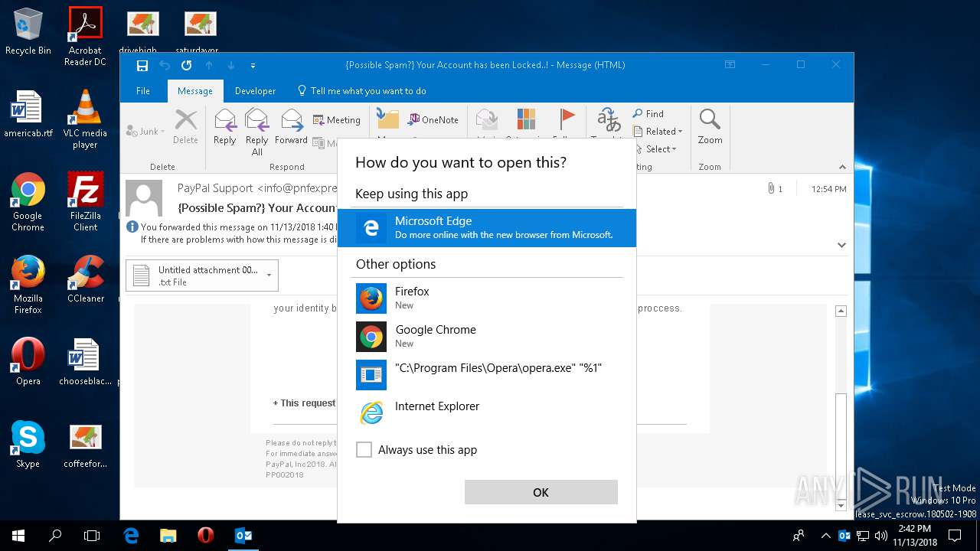The width and height of the screenshot is (980, 551).
Task: Choose Firefox from Other options
Action: [487, 298]
